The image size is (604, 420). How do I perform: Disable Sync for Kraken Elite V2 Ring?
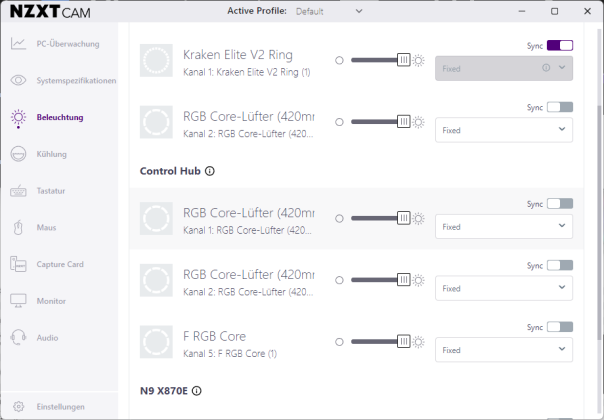(560, 46)
